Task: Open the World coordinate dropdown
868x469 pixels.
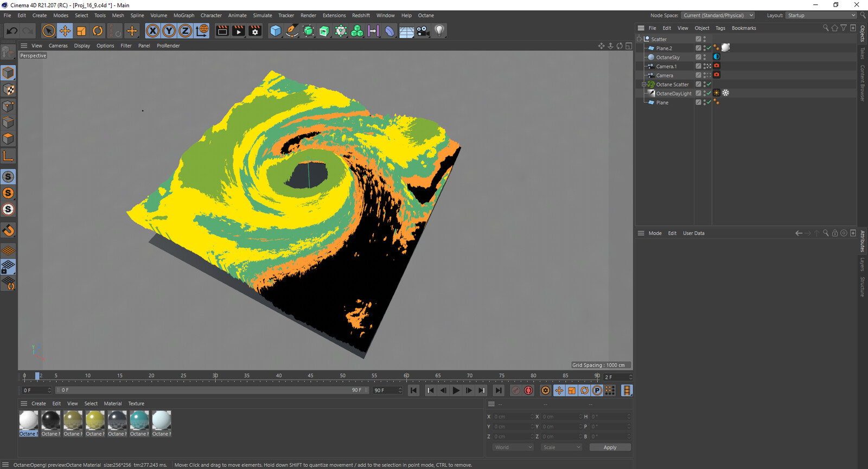Action: 513,447
